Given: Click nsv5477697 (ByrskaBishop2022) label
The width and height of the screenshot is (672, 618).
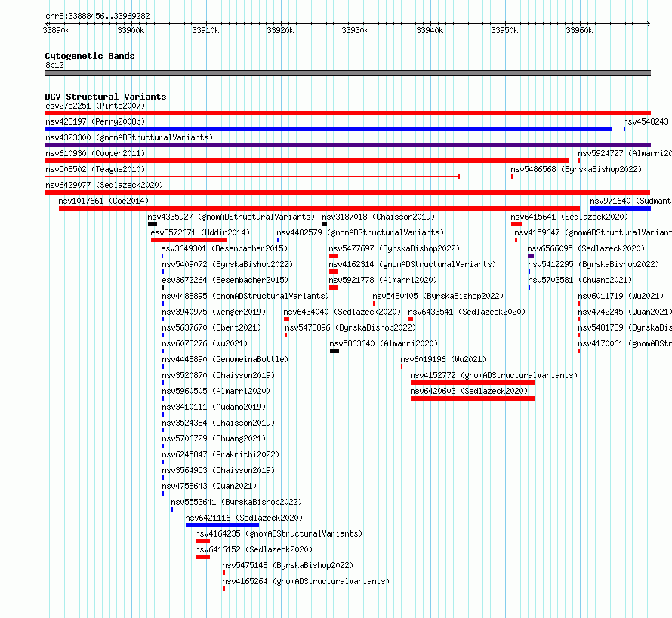Looking at the screenshot, I should click(394, 248).
